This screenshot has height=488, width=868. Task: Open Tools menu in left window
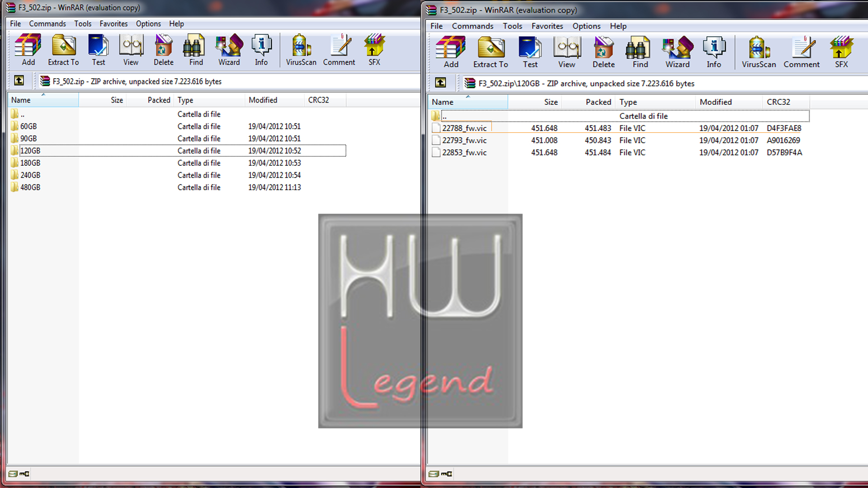[83, 23]
